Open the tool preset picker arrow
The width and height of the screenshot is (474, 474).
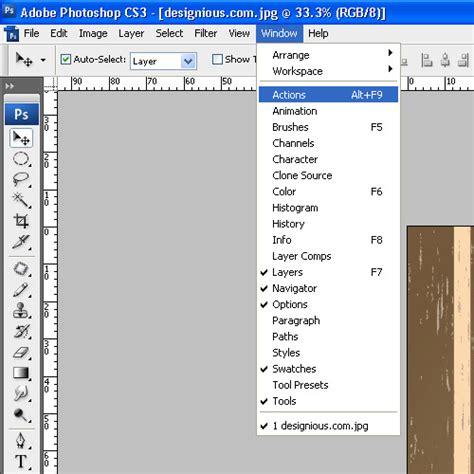coord(43,60)
